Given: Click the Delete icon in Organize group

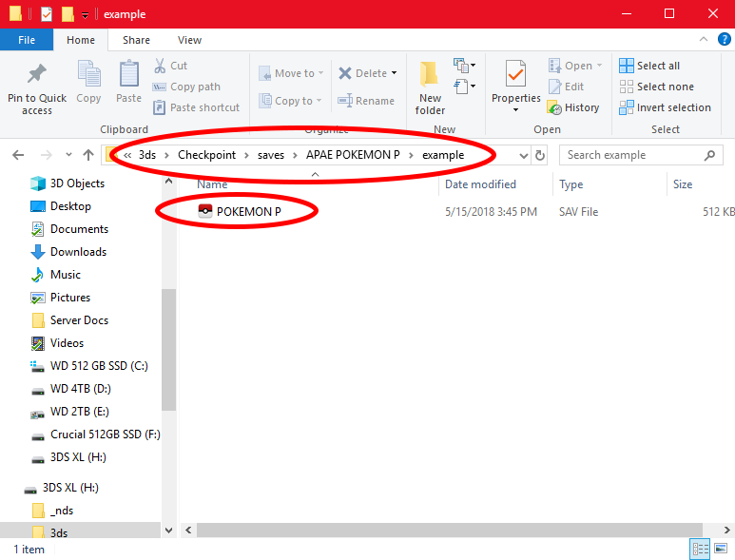Looking at the screenshot, I should coord(346,73).
